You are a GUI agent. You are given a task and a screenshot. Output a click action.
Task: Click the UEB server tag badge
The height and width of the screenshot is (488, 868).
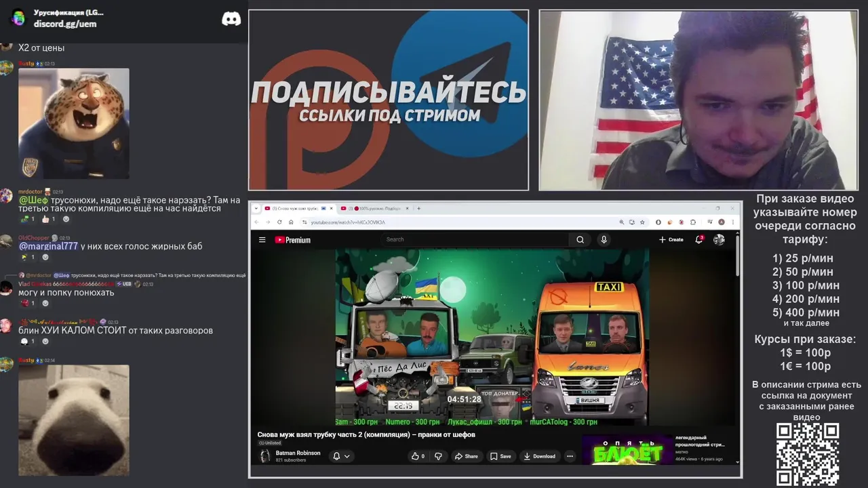tap(125, 284)
